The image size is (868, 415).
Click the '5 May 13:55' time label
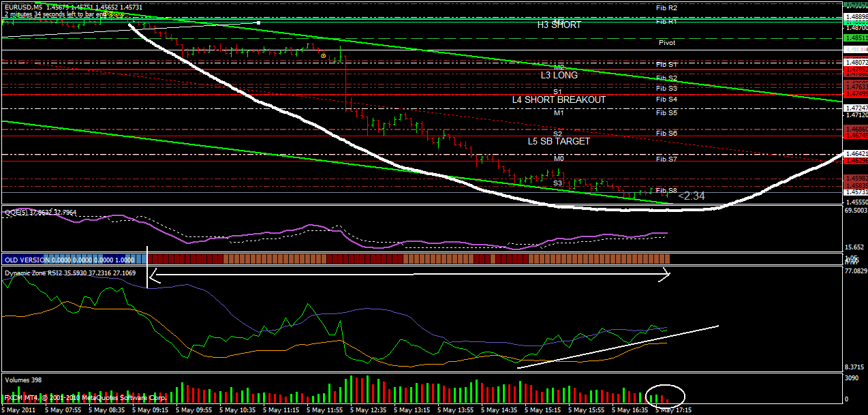pos(455,410)
